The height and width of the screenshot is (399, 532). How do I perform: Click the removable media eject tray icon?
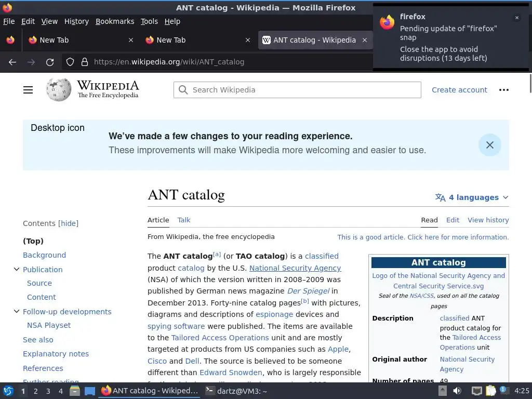point(443,391)
